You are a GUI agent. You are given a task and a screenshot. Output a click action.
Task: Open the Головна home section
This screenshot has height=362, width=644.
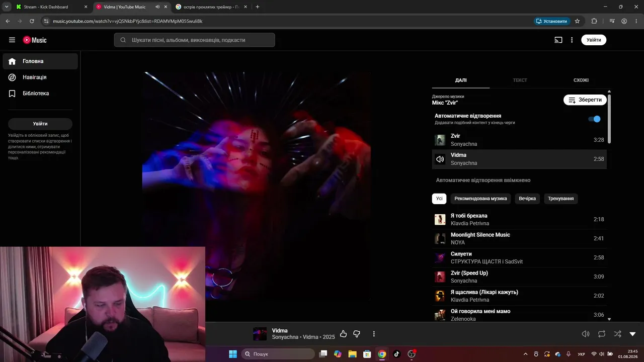point(40,61)
